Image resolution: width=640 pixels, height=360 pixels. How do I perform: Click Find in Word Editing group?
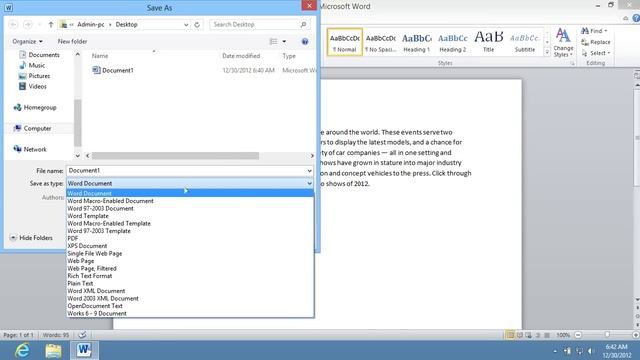pos(594,31)
